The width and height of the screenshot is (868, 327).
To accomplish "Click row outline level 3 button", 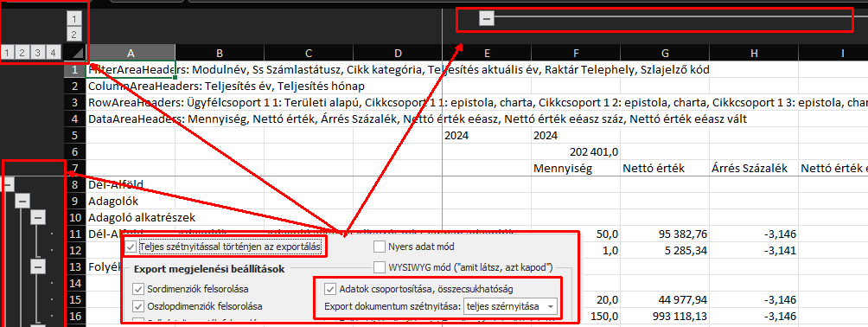I will tap(38, 53).
